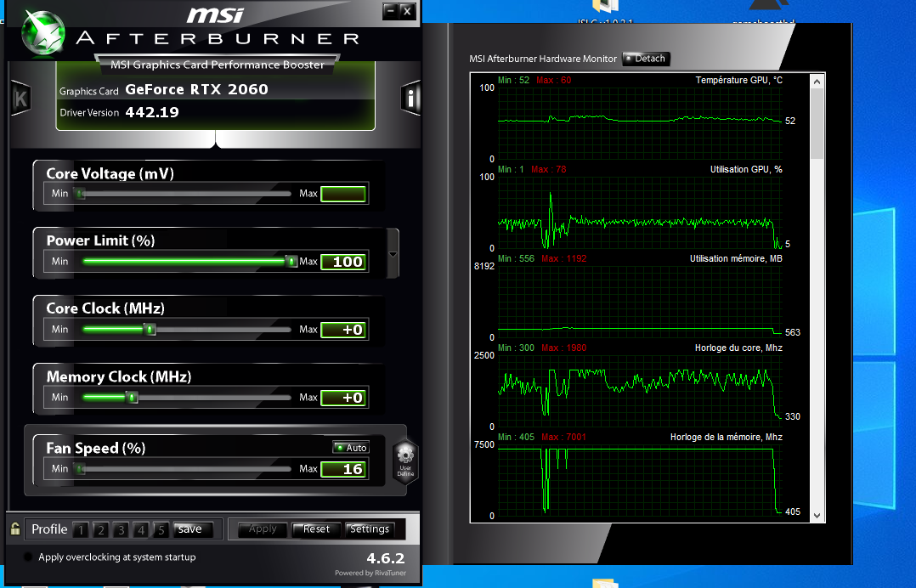Open the information 'i' side button
The height and width of the screenshot is (588, 916).
(410, 98)
